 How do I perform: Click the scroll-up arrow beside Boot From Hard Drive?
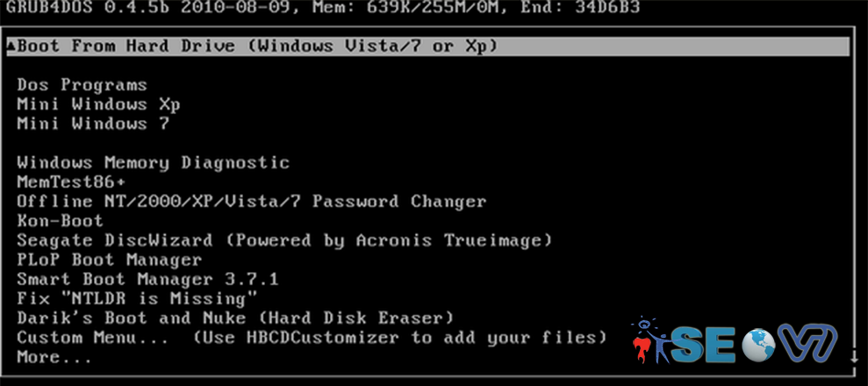pyautogui.click(x=11, y=46)
